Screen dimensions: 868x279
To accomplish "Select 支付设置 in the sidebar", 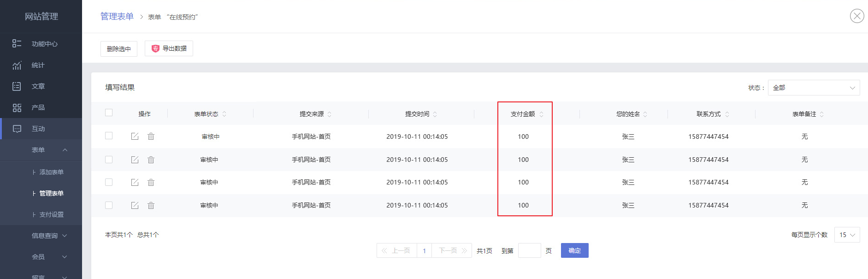I will tap(51, 214).
